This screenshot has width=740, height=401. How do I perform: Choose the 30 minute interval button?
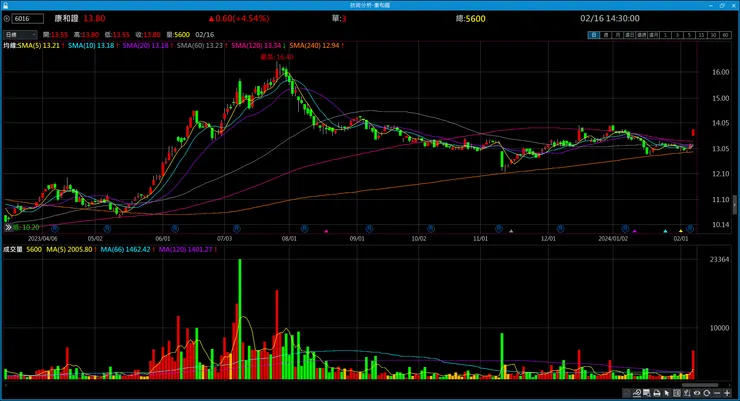tap(713, 35)
